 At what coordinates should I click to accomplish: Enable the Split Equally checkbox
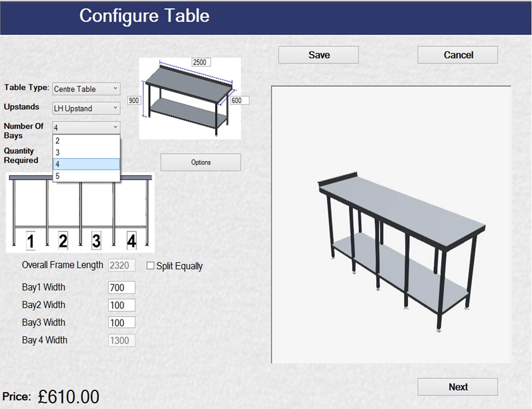click(151, 266)
